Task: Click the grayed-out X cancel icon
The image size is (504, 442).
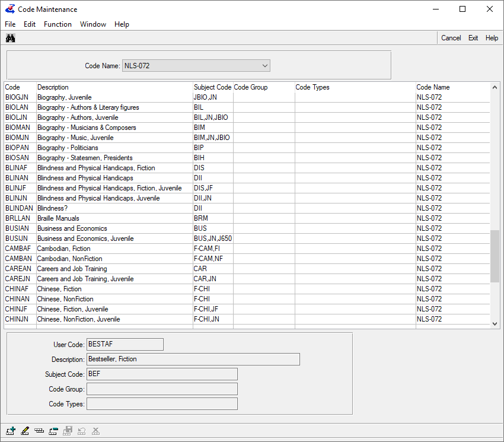Action: tap(96, 431)
